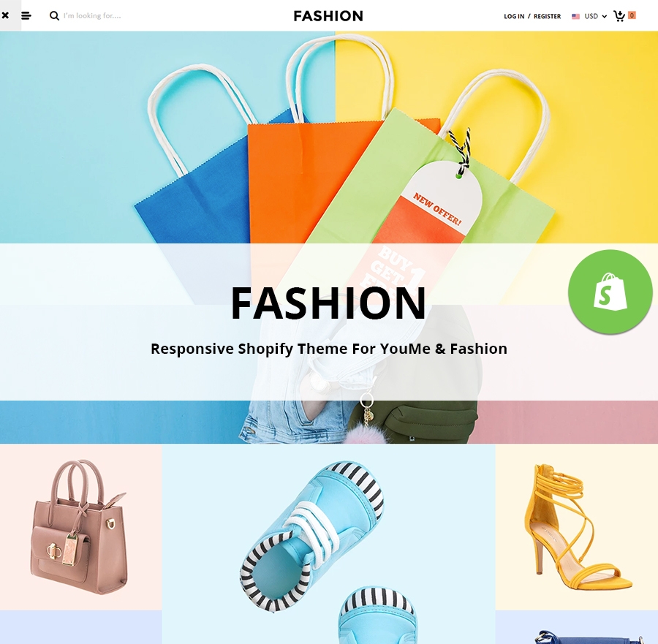Click the green Shopify bag badge
This screenshot has height=644, width=658.
click(x=610, y=292)
